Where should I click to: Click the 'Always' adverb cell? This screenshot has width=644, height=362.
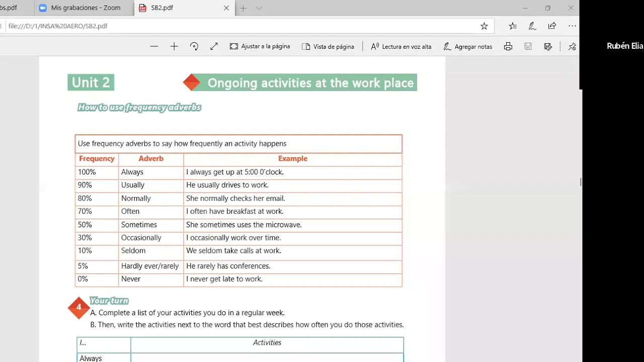point(151,172)
